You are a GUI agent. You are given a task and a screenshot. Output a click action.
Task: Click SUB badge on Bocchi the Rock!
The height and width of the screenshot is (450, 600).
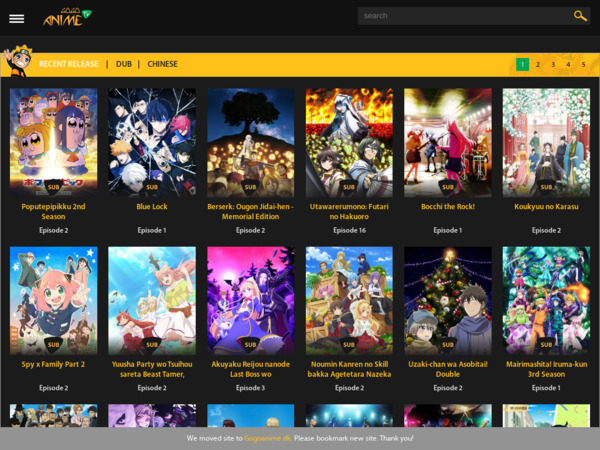[x=448, y=187]
